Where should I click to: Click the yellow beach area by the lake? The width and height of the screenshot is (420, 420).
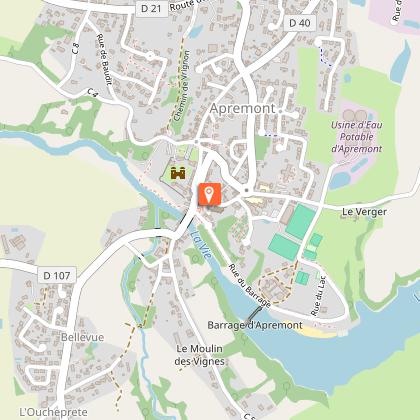click(316, 332)
